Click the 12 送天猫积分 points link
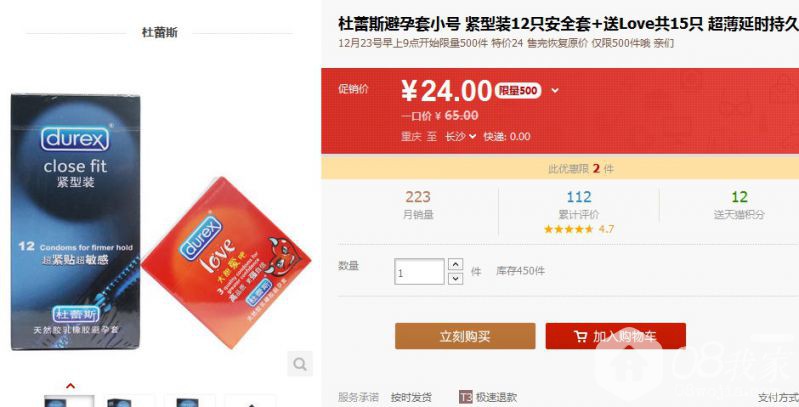The width and height of the screenshot is (799, 407). click(x=739, y=205)
